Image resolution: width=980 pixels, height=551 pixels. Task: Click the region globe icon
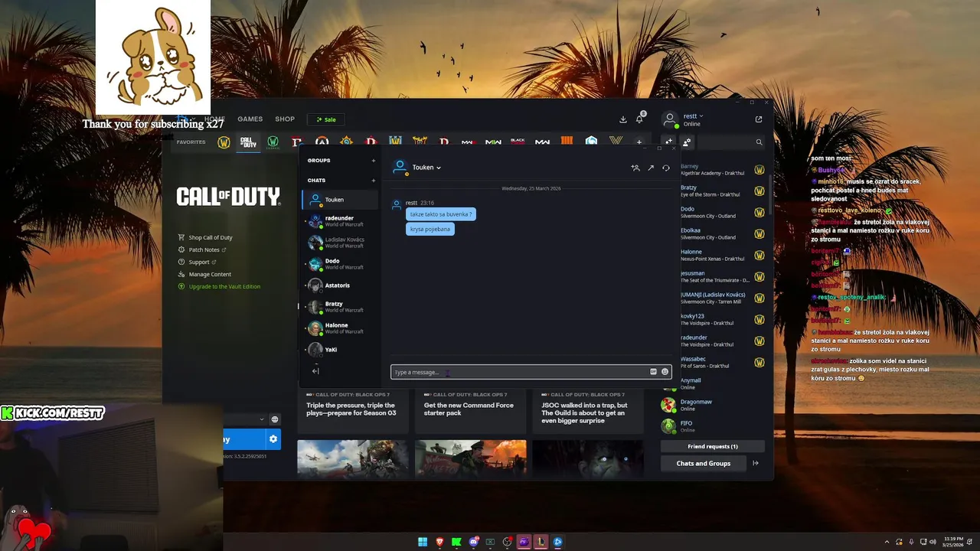[x=275, y=419]
